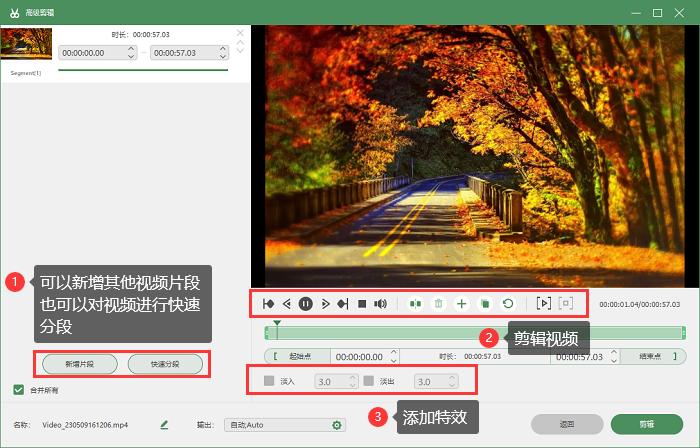Maximize the 高级剪辑 window
This screenshot has height=448, width=700.
(658, 13)
